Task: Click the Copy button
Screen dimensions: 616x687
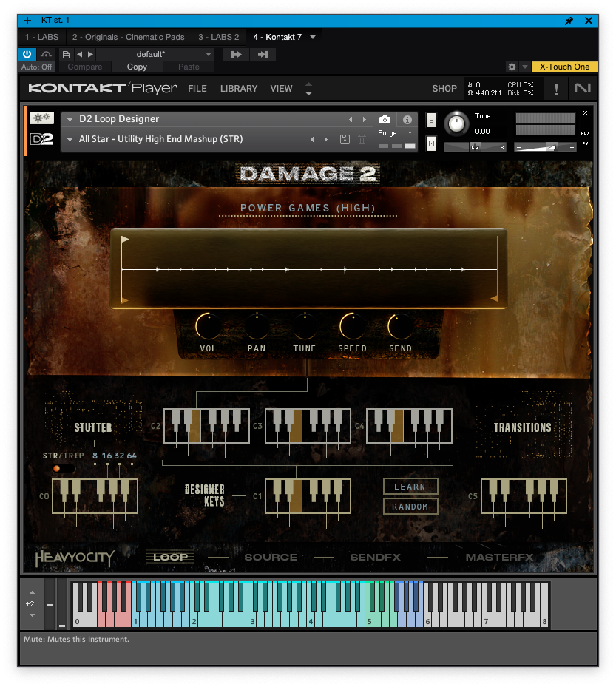Action: click(137, 67)
